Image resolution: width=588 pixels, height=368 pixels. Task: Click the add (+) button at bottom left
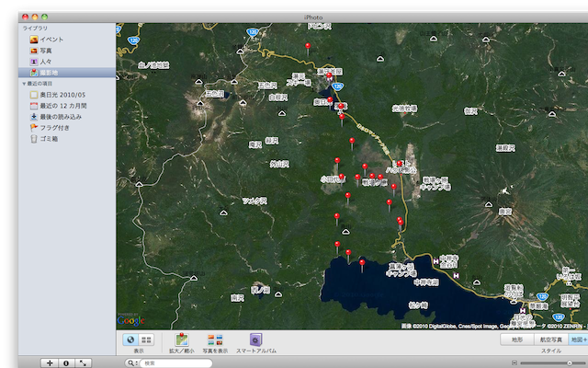click(x=50, y=363)
